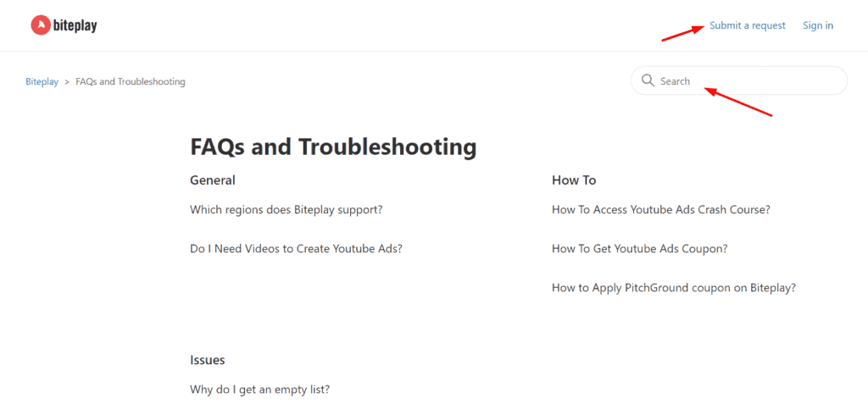Image resolution: width=868 pixels, height=415 pixels.
Task: Click the biteplay wordmark text in header
Action: [x=75, y=25]
